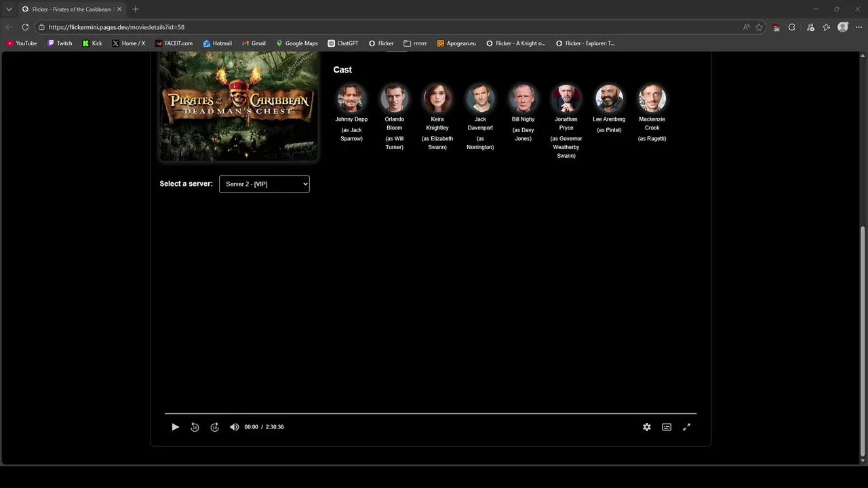Click Jack Davenport's cast photo
This screenshot has width=868, height=488.
[x=480, y=98]
